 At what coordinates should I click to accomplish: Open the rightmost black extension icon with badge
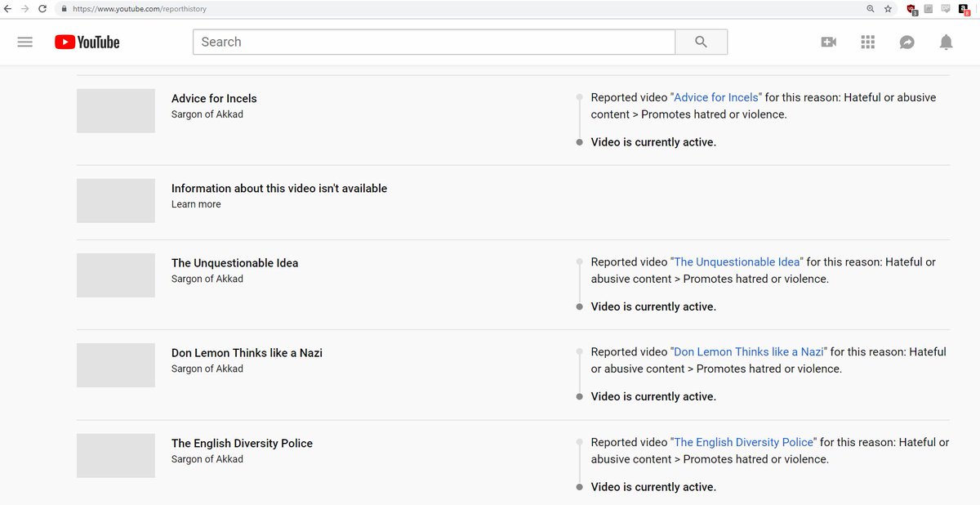tap(964, 10)
